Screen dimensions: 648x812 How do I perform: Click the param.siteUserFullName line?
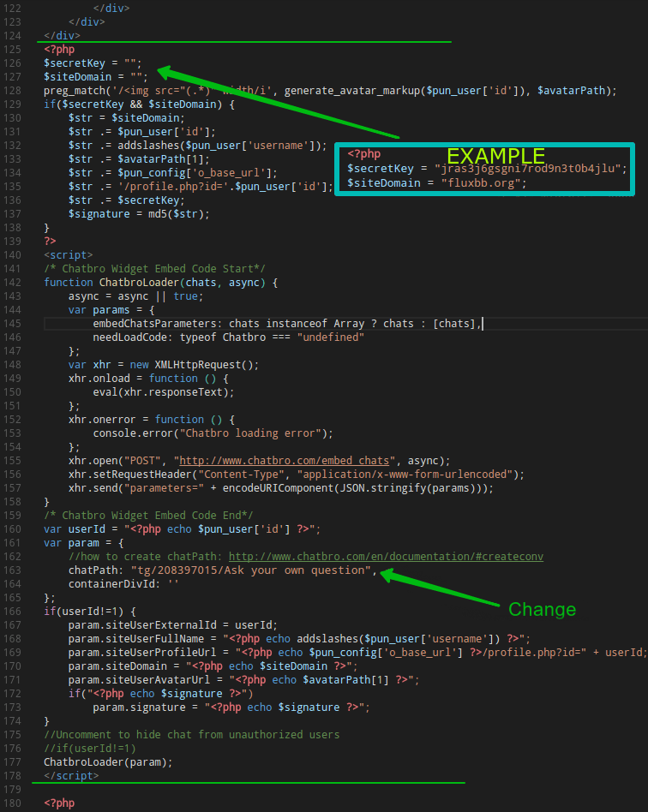tap(299, 638)
